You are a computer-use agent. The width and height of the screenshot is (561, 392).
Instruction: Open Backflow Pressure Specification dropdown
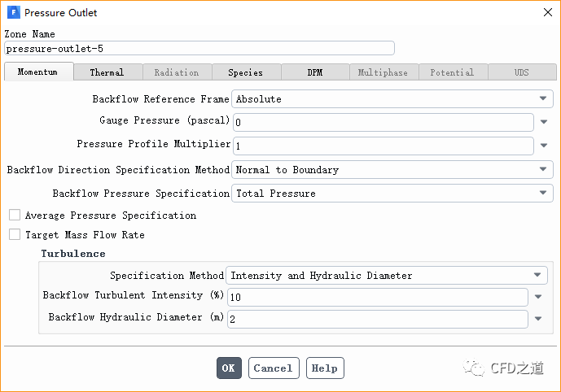coord(392,194)
